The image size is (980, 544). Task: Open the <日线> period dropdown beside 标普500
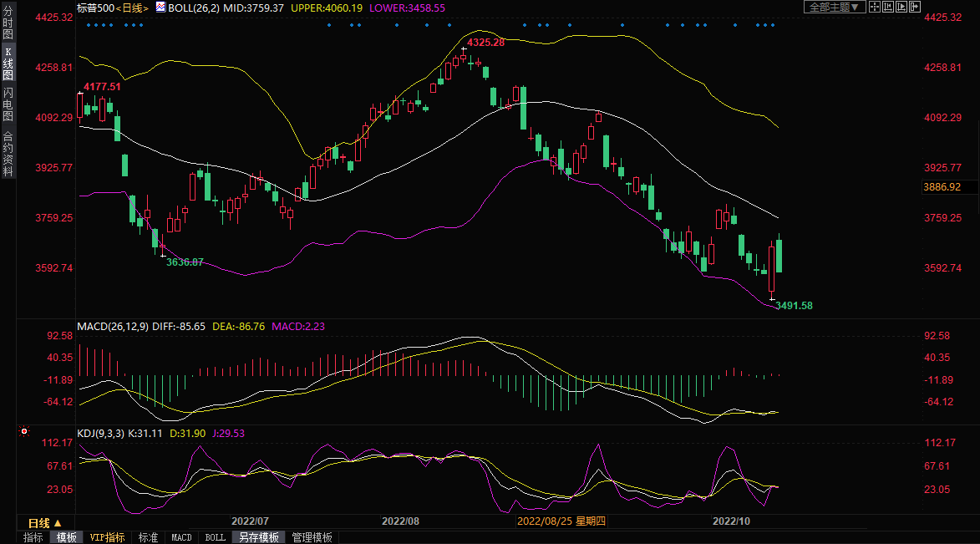click(x=131, y=8)
